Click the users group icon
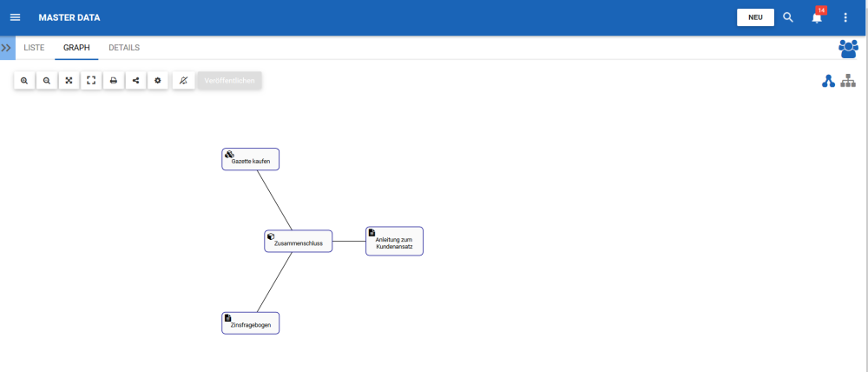The height and width of the screenshot is (372, 868). click(x=848, y=49)
